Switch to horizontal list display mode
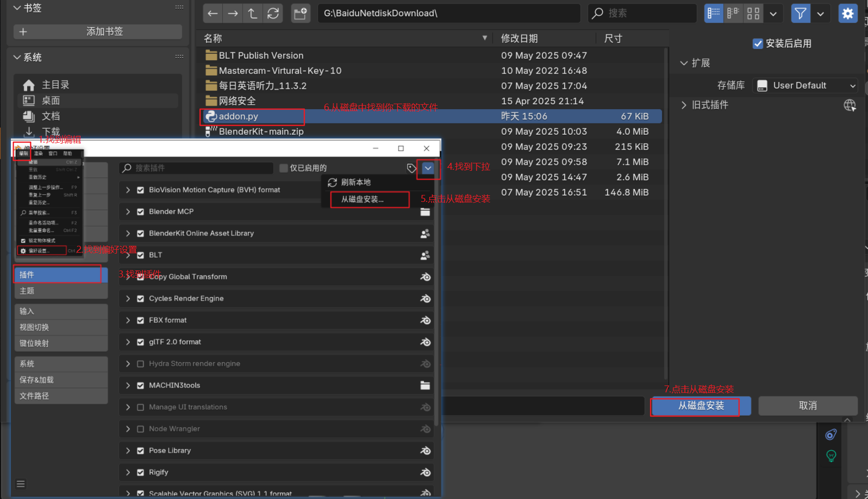The image size is (868, 499). [x=733, y=13]
